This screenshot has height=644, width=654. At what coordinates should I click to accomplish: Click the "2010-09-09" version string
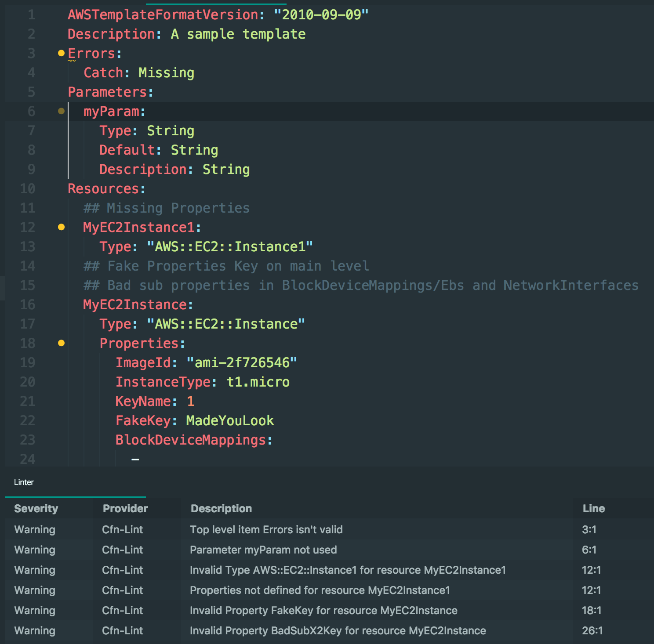click(321, 14)
